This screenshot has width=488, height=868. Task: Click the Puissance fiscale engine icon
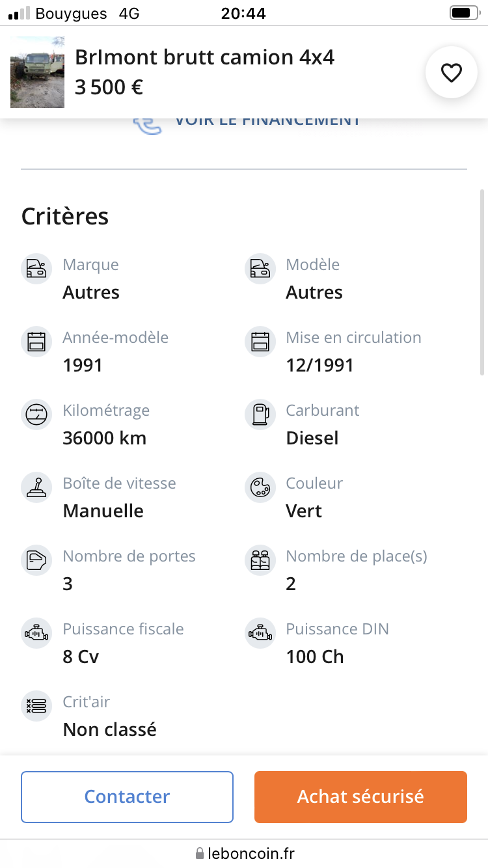pyautogui.click(x=36, y=633)
